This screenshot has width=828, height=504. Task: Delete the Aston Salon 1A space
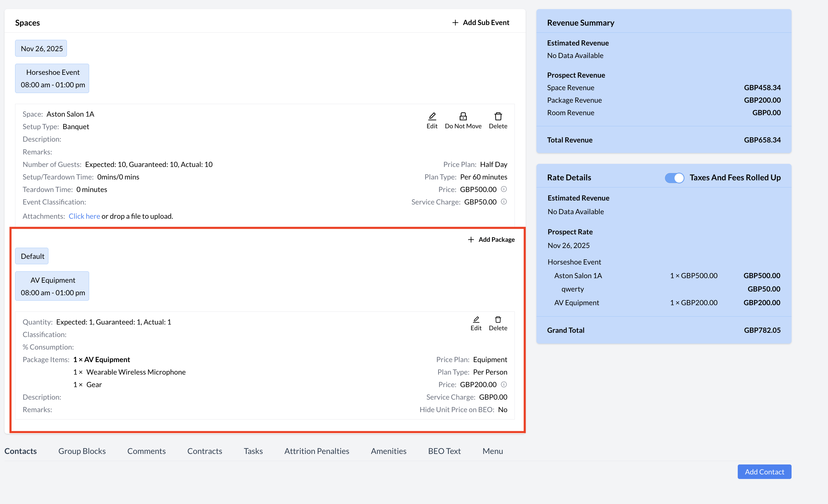tap(498, 117)
